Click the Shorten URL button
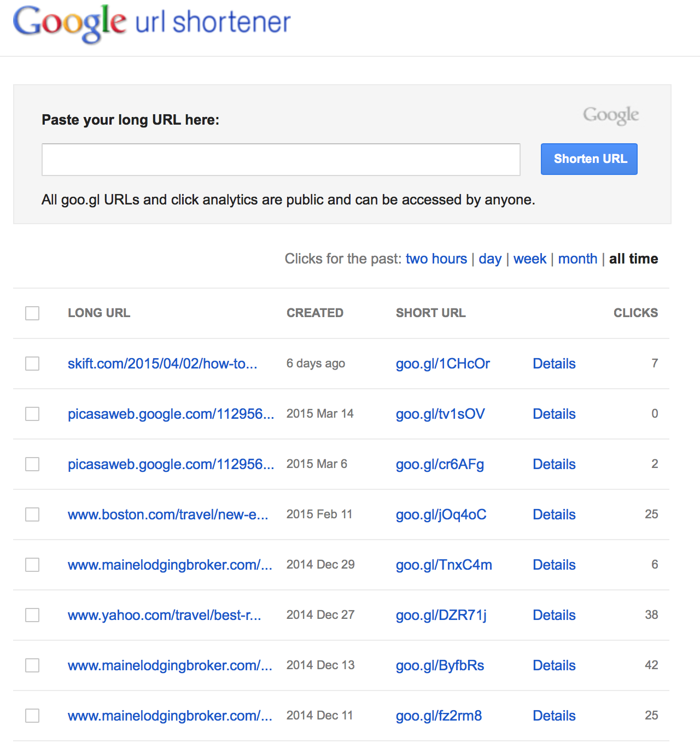 tap(589, 159)
